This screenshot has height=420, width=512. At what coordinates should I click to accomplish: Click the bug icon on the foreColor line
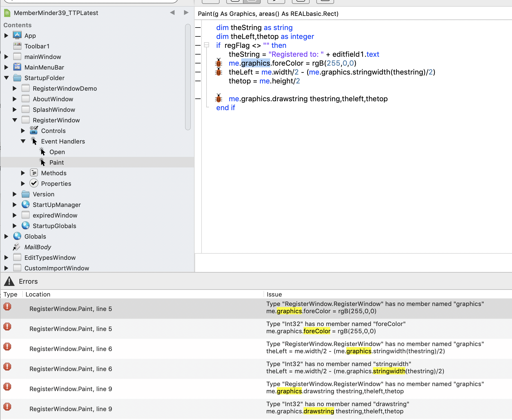click(x=219, y=63)
